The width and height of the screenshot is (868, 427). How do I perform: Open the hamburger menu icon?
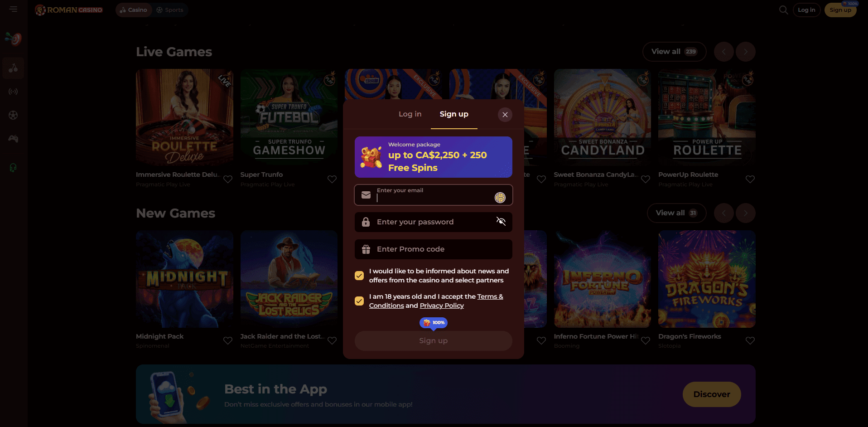(x=14, y=9)
